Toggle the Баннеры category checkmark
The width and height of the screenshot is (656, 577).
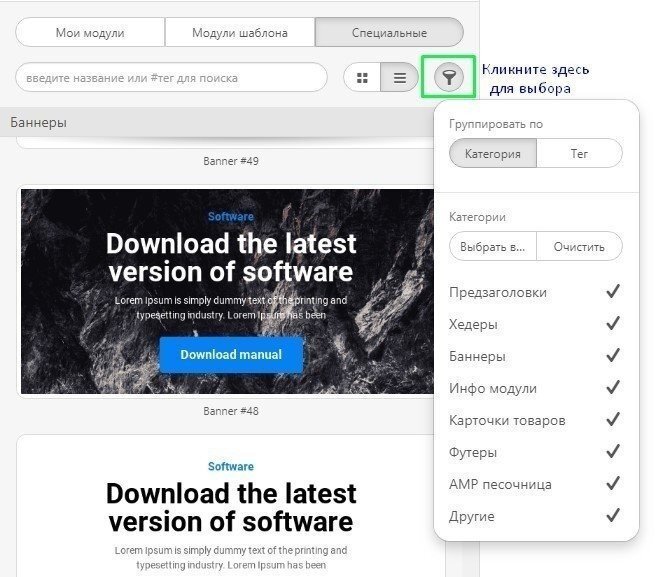tap(613, 356)
